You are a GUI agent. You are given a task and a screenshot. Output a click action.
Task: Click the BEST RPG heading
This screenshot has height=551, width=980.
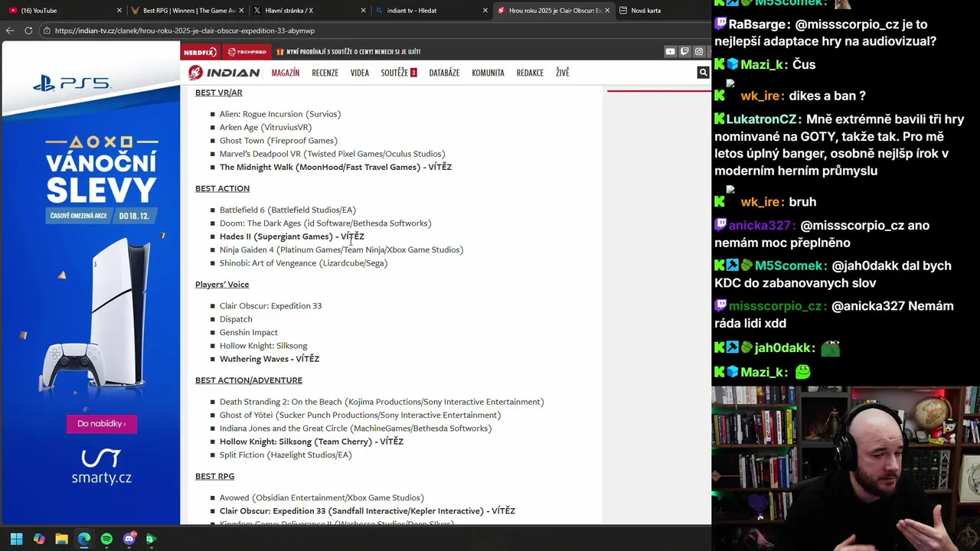214,476
